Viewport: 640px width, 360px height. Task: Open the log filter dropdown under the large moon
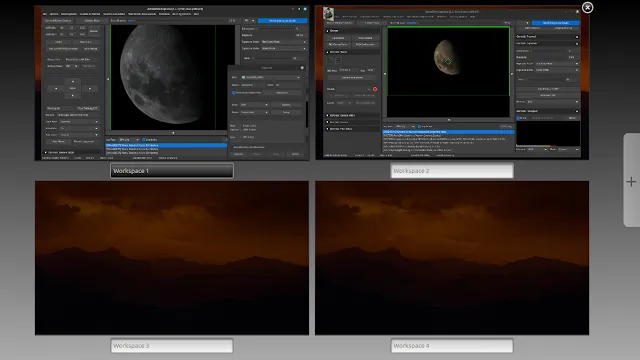tap(129, 140)
